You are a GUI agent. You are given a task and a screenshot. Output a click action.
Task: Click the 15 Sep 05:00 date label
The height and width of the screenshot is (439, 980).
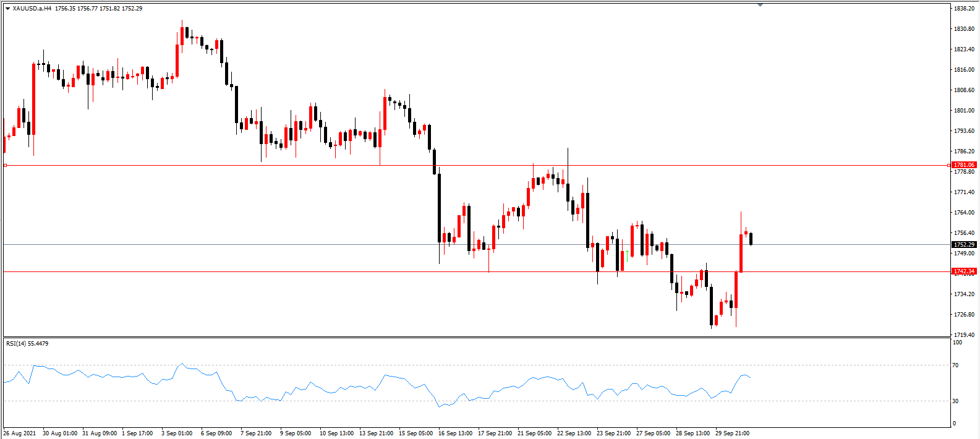click(x=415, y=433)
